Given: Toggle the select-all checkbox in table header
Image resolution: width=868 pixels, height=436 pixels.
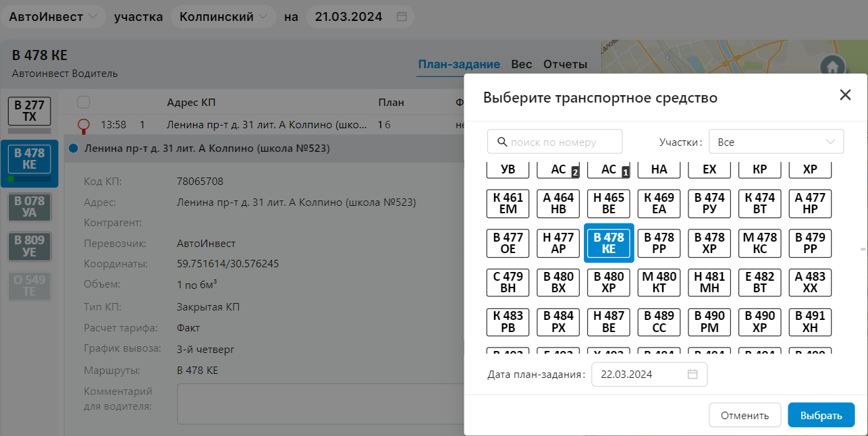Looking at the screenshot, I should (x=84, y=103).
